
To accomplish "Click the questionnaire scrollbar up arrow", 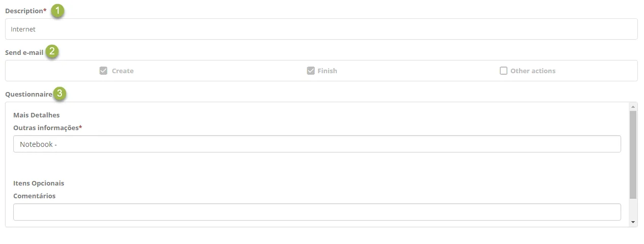I will [633, 107].
